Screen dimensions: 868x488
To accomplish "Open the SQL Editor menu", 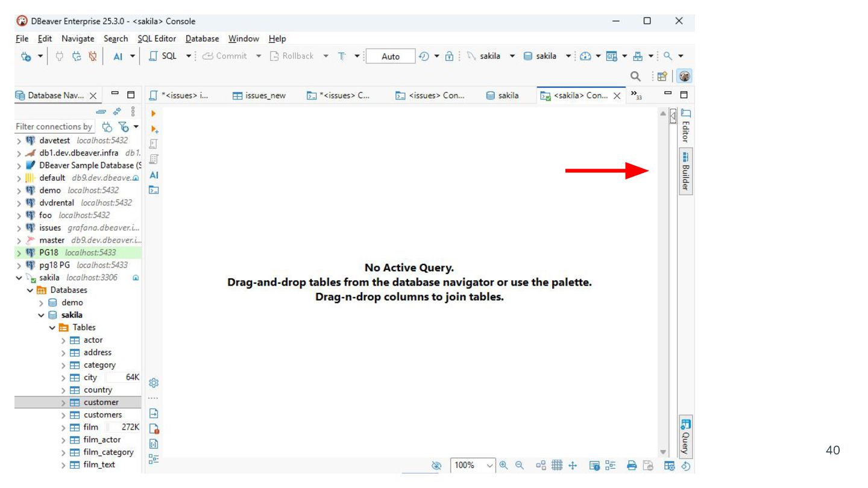I will click(x=157, y=39).
